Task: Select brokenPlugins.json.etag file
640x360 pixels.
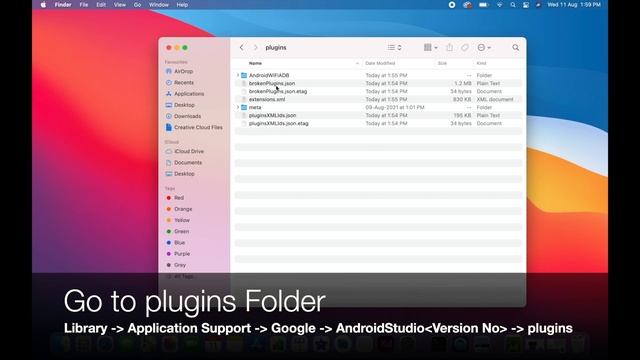Action: (x=278, y=91)
